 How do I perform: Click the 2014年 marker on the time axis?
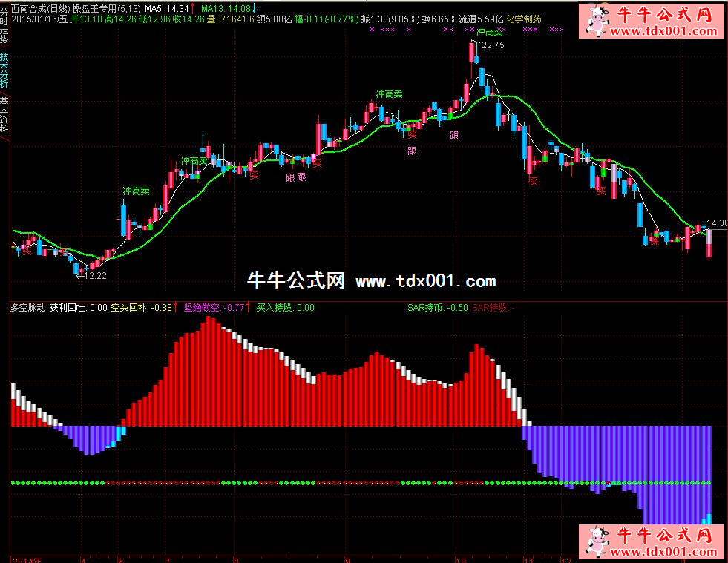point(27,559)
